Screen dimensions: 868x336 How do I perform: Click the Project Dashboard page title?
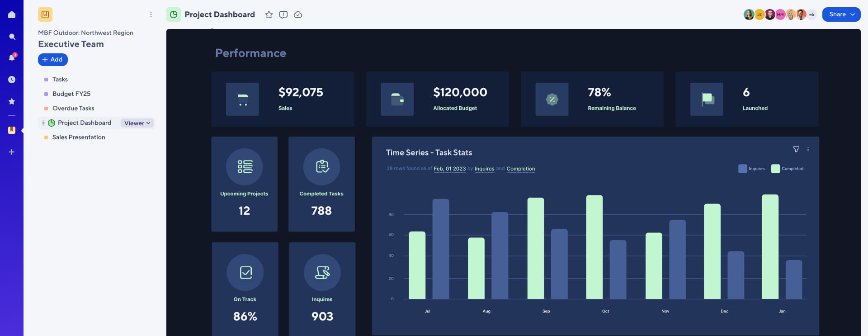[x=220, y=14]
